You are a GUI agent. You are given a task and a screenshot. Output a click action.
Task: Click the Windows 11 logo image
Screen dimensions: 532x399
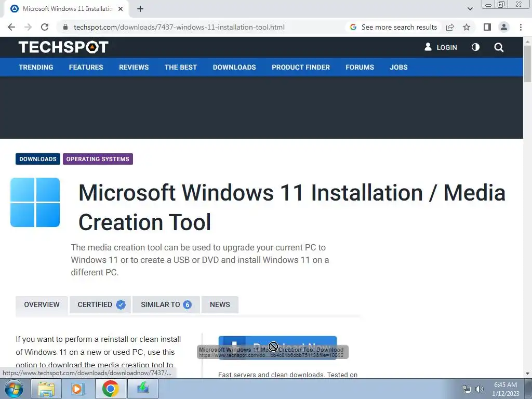(35, 202)
